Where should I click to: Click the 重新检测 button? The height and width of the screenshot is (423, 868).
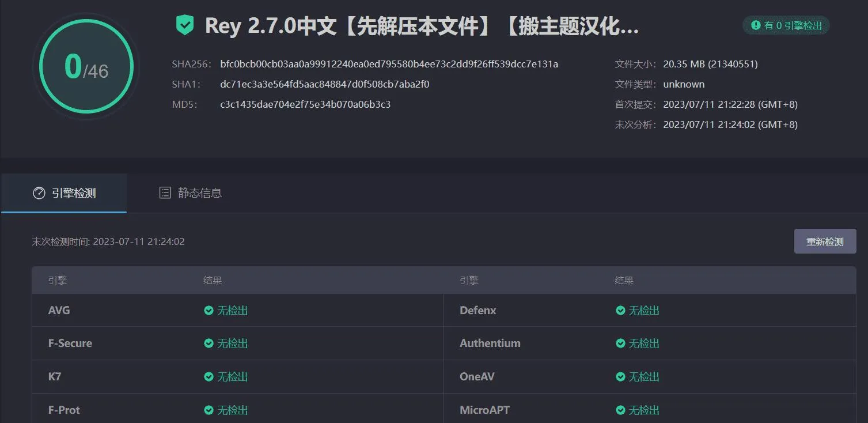tap(825, 241)
